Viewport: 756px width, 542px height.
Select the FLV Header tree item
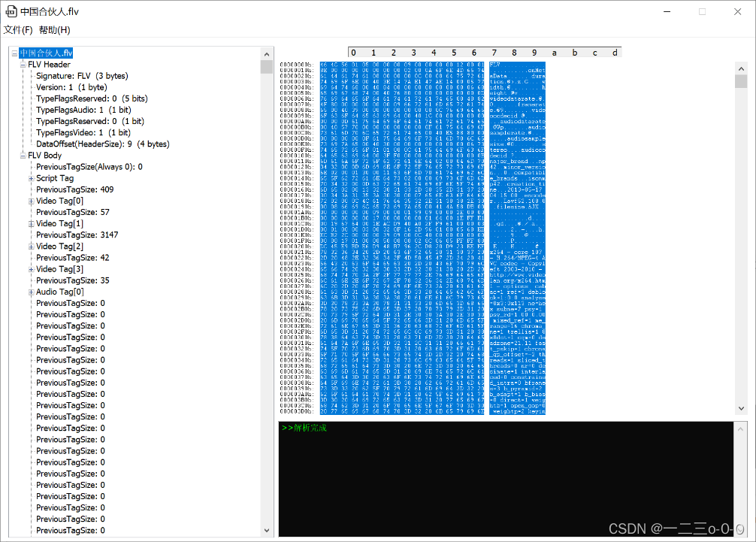49,65
